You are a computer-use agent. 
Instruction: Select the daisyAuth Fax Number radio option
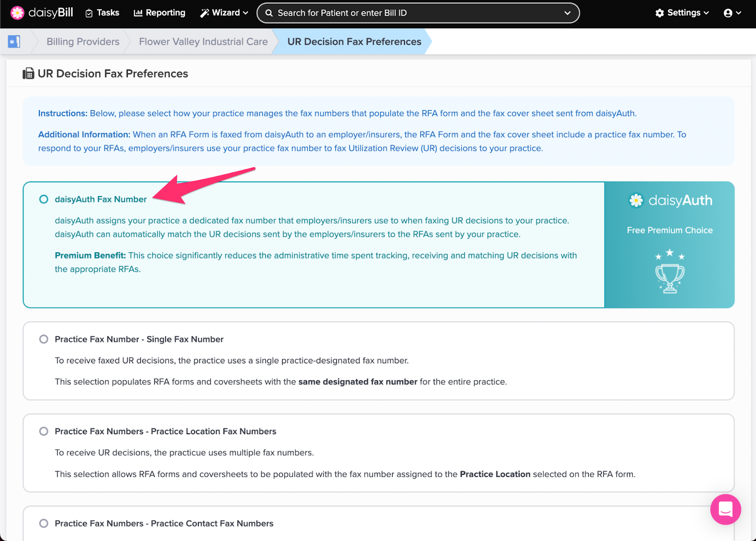click(43, 199)
